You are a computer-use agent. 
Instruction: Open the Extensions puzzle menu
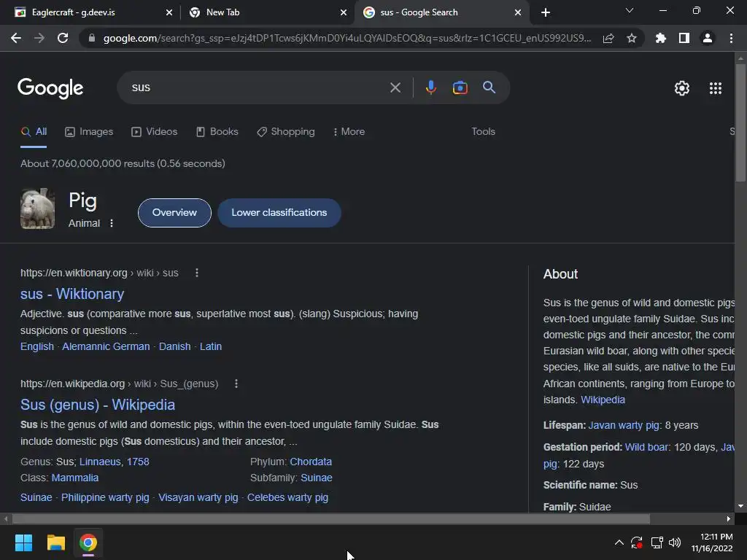click(661, 38)
